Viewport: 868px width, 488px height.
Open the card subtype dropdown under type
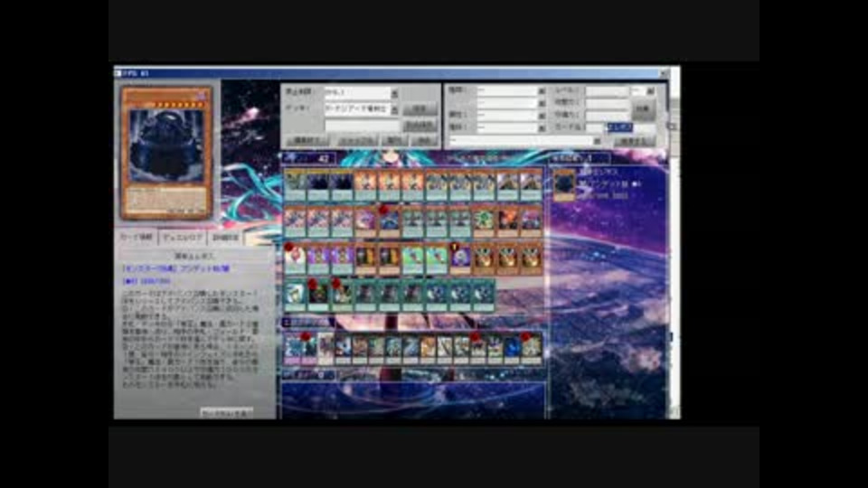coord(511,103)
